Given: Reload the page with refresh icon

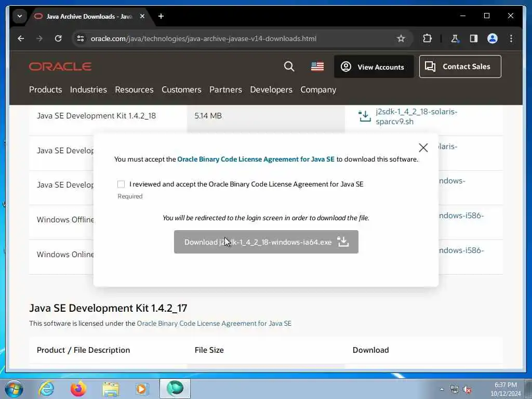Looking at the screenshot, I should click(58, 38).
